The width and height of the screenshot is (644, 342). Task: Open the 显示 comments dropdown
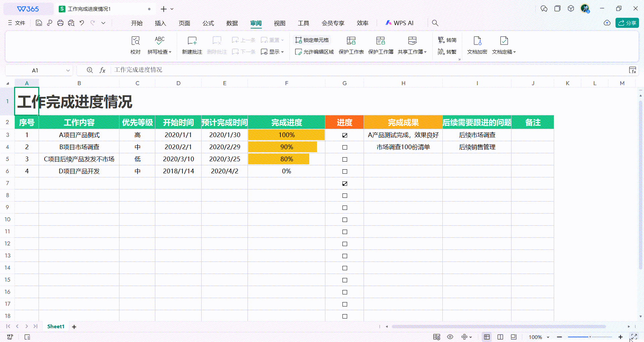272,52
